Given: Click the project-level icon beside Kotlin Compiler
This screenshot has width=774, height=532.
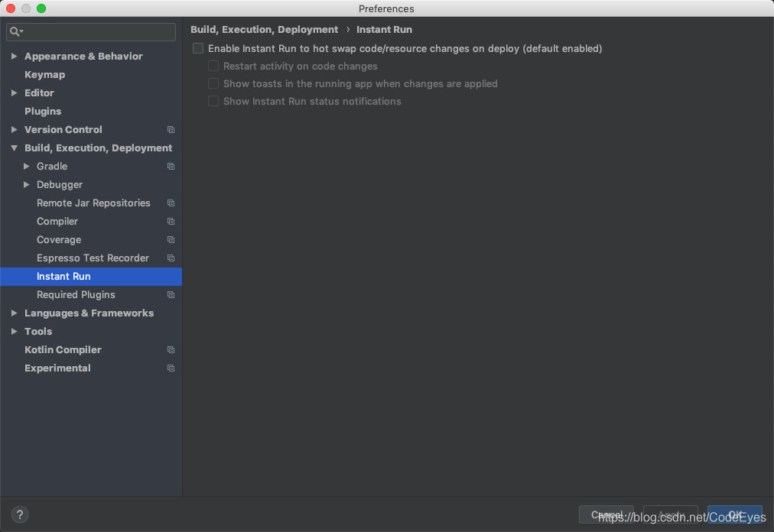Looking at the screenshot, I should pyautogui.click(x=171, y=350).
